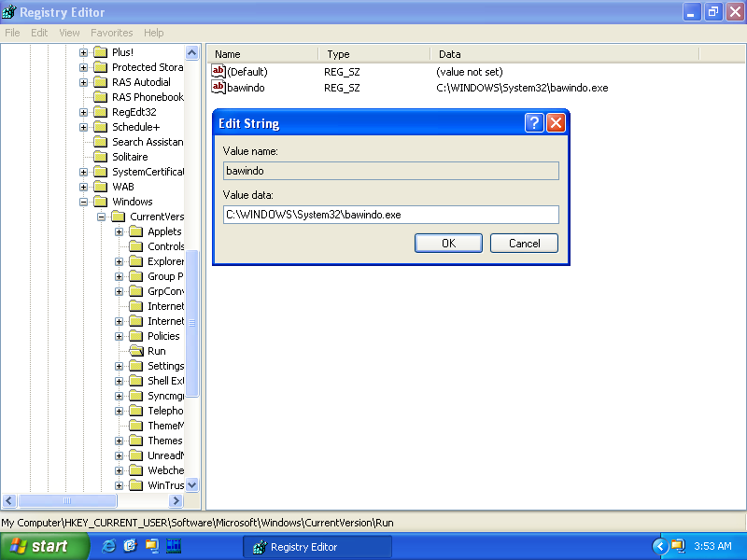The height and width of the screenshot is (560, 747).
Task: Launch Internet Explorer from Quick Launch
Action: point(108,546)
